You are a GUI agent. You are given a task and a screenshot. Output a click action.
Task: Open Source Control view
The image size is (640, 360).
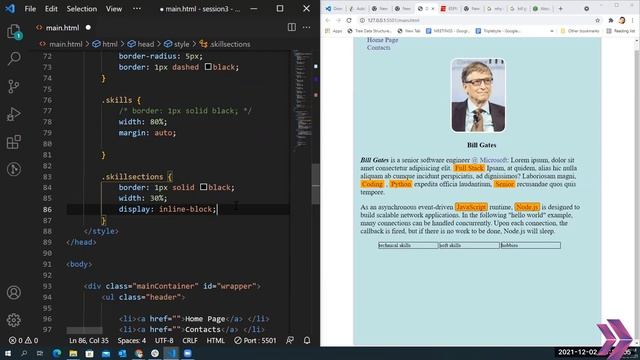tap(13, 86)
